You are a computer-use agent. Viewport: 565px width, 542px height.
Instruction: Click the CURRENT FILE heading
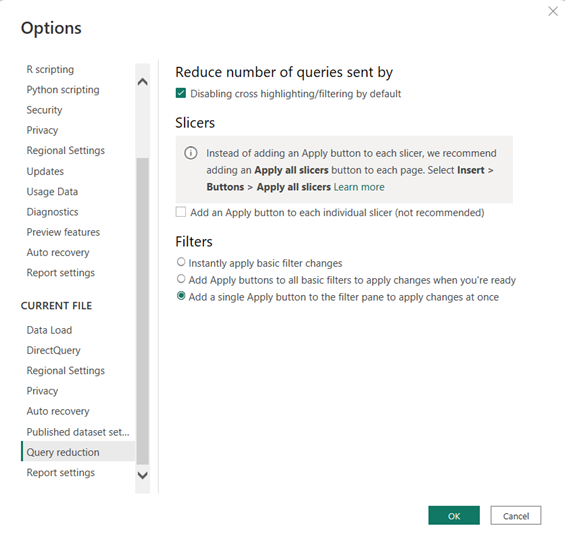pos(56,306)
